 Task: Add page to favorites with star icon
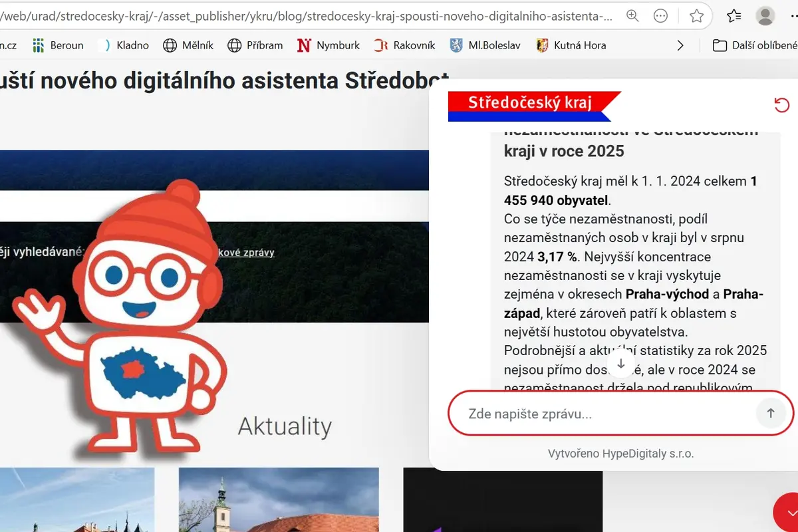(x=696, y=16)
